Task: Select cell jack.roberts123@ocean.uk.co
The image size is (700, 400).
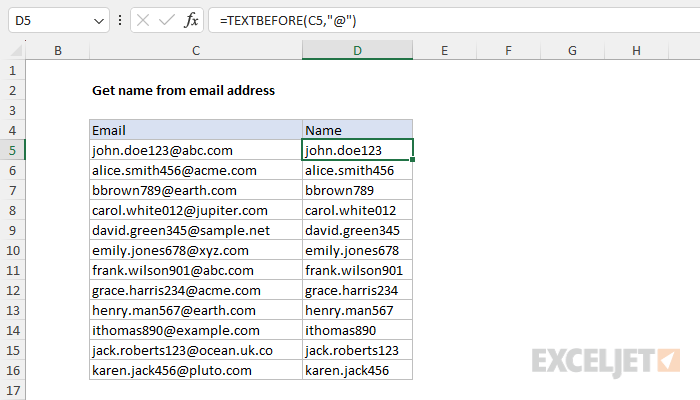Action: point(196,350)
